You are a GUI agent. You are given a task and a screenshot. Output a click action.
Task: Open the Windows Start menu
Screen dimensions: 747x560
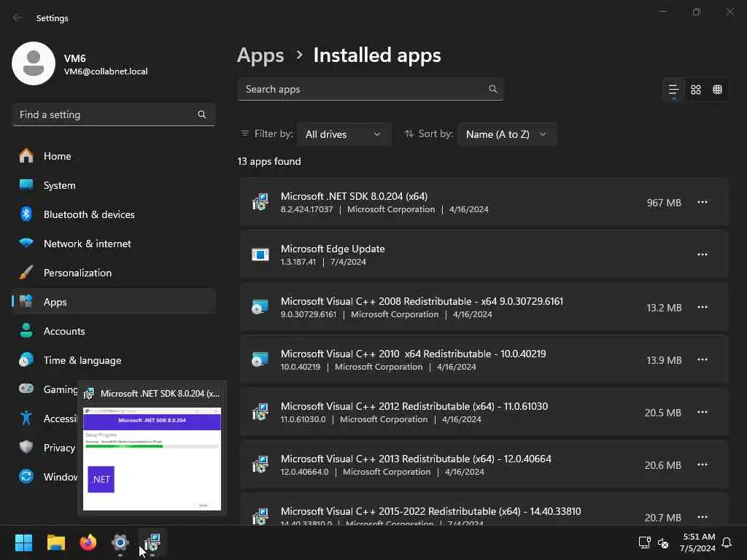point(23,542)
